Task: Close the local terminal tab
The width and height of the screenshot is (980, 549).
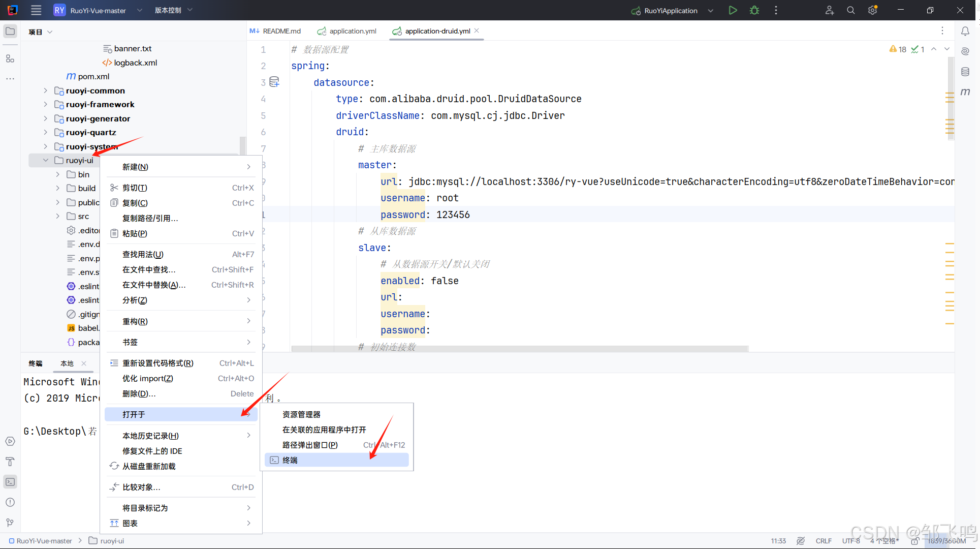Action: (x=84, y=363)
